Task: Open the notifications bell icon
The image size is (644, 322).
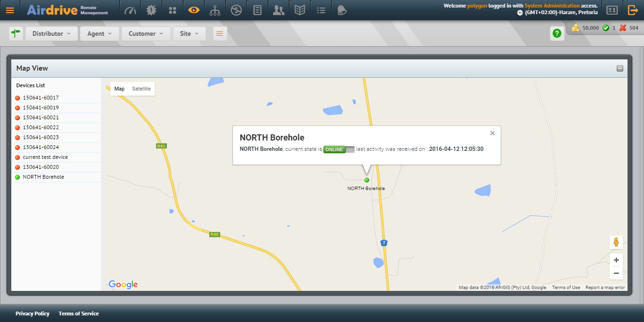Action: click(x=342, y=10)
